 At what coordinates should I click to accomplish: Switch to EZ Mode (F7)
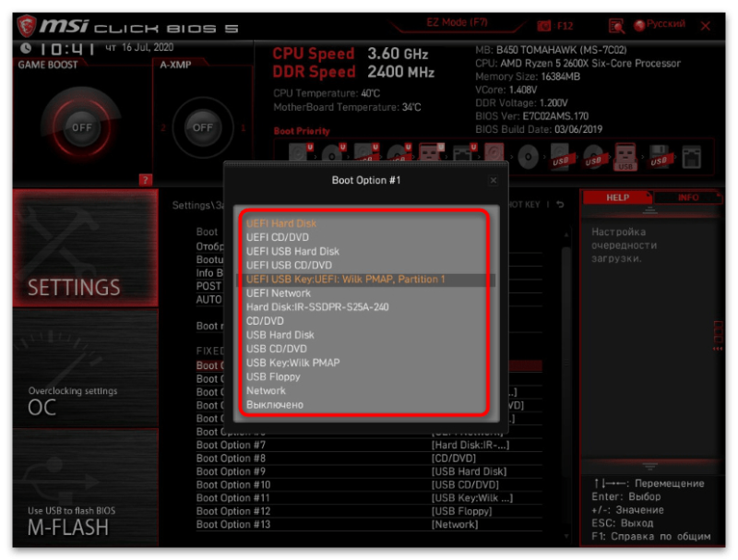point(457,22)
